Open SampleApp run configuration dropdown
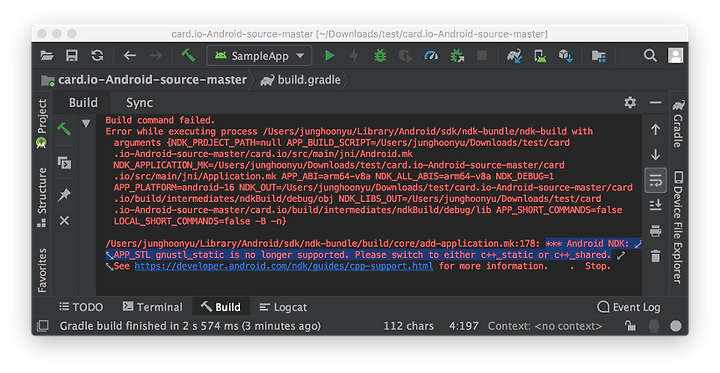 point(259,56)
